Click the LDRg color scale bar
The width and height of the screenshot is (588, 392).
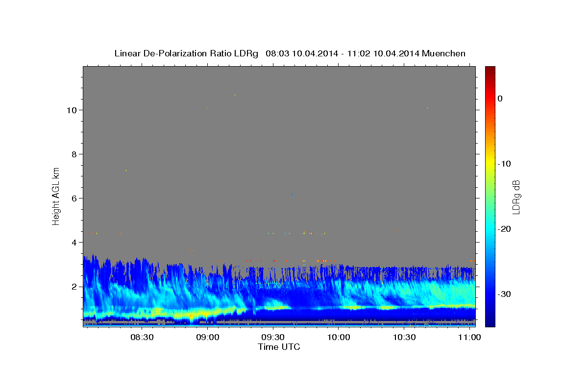click(490, 196)
